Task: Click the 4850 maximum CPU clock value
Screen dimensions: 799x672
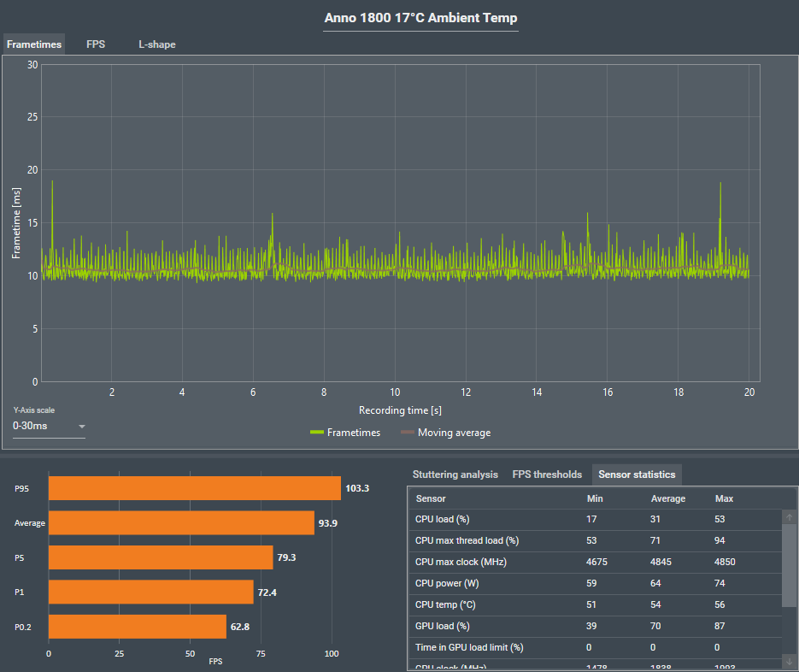Action: click(x=725, y=562)
